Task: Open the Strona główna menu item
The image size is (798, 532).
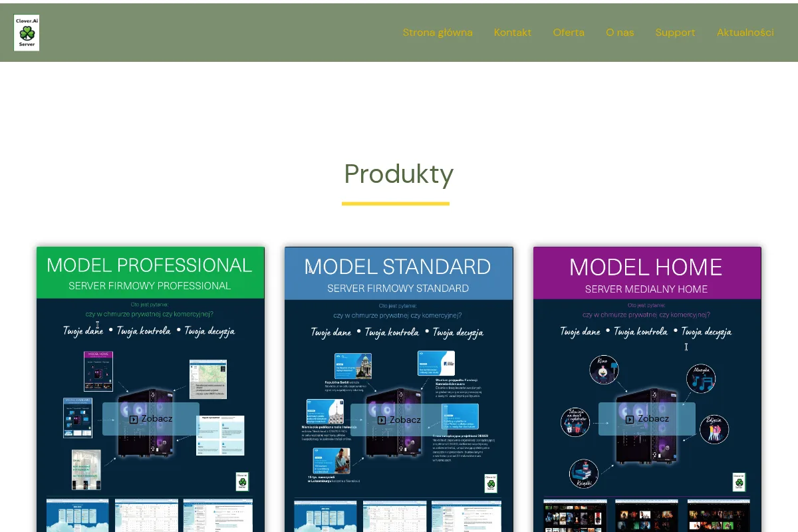Action: [x=438, y=33]
